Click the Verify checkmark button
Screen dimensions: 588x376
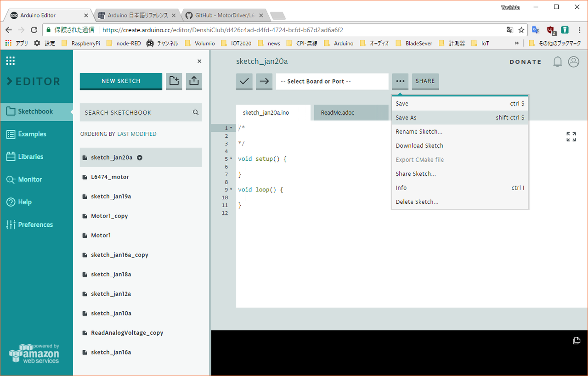(x=244, y=81)
